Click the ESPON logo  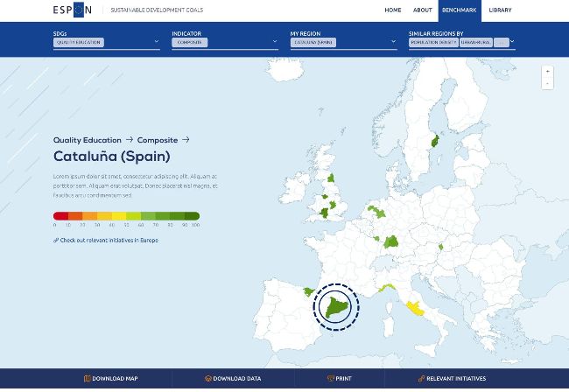72,10
